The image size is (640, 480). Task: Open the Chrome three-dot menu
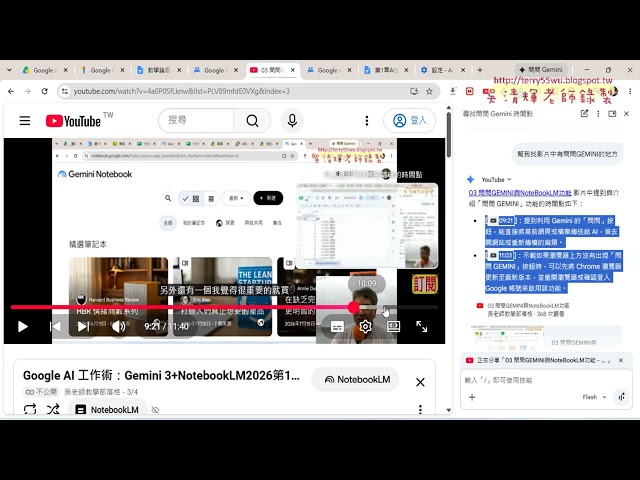[x=630, y=91]
